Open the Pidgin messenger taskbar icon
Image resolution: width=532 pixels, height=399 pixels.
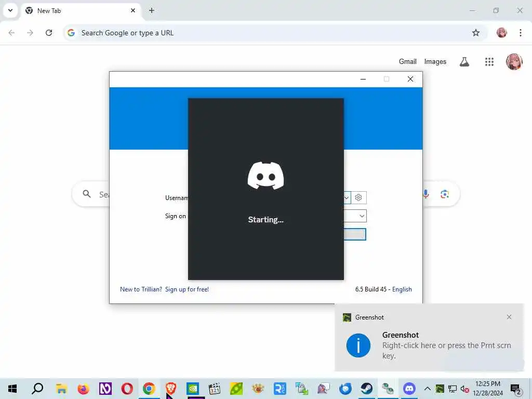pyautogui.click(x=323, y=389)
